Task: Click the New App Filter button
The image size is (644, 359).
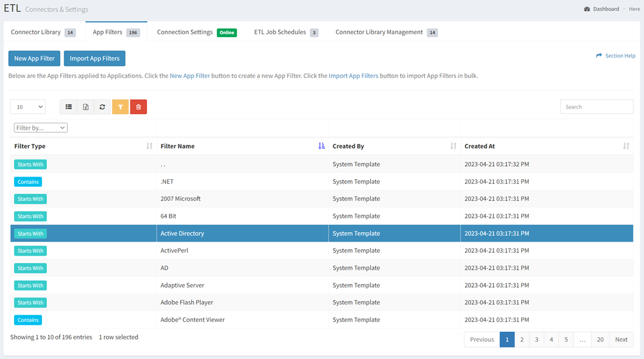Action: pyautogui.click(x=34, y=58)
